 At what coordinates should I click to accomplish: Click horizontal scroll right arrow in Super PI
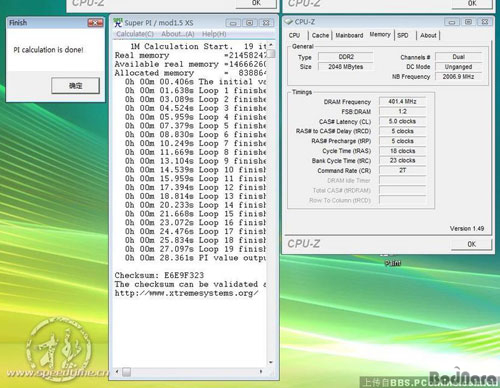pos(261,371)
